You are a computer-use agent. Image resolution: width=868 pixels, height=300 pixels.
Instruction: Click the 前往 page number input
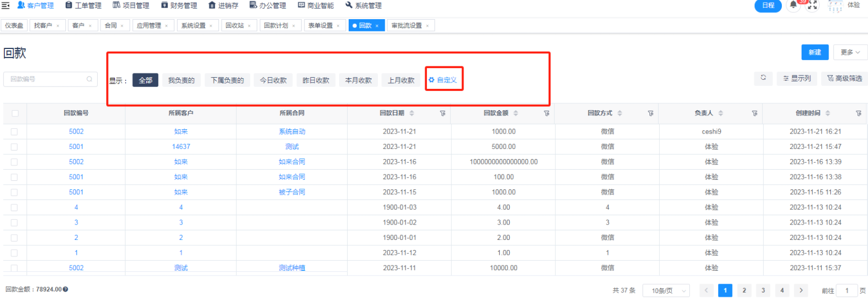click(847, 290)
